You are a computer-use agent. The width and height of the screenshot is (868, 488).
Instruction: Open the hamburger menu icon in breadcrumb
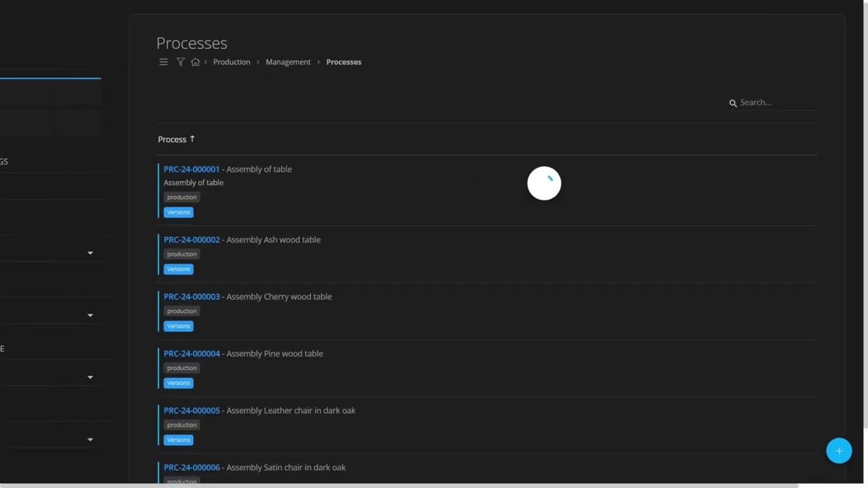pyautogui.click(x=163, y=62)
